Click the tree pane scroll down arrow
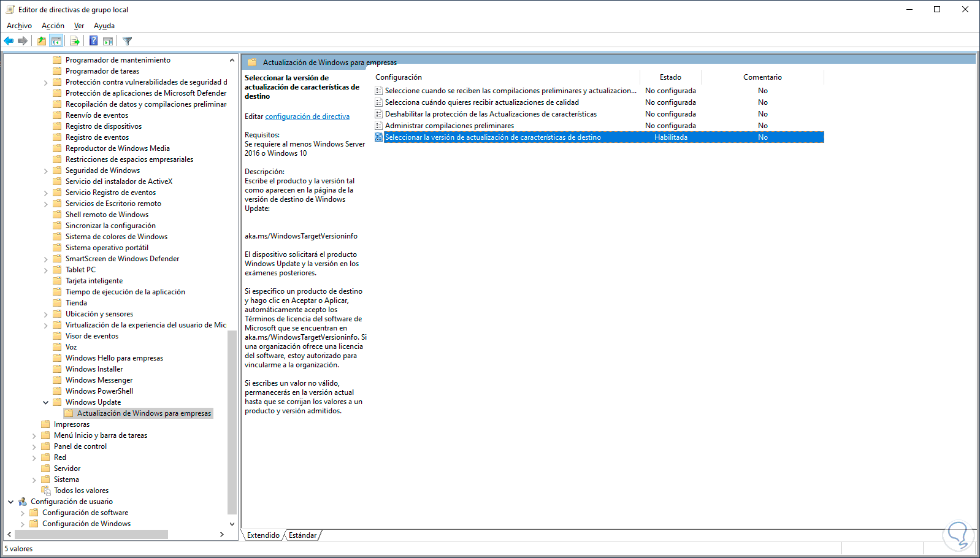This screenshot has height=558, width=980. pyautogui.click(x=232, y=524)
